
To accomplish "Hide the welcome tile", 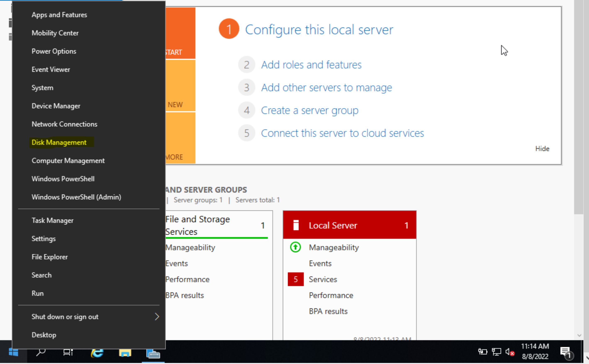I will click(x=542, y=149).
